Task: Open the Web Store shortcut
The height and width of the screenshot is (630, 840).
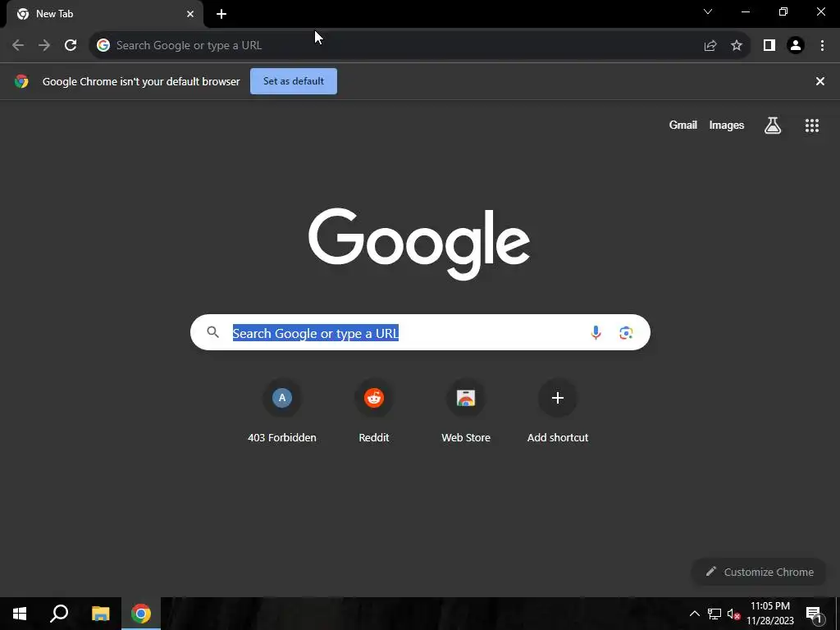Action: point(466,412)
